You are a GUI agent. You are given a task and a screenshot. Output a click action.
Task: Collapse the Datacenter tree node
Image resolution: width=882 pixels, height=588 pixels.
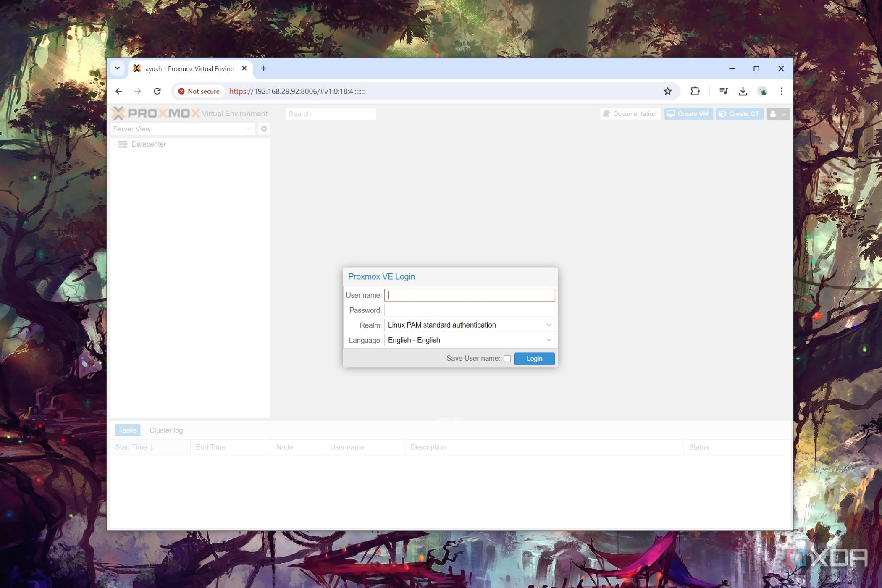click(114, 144)
